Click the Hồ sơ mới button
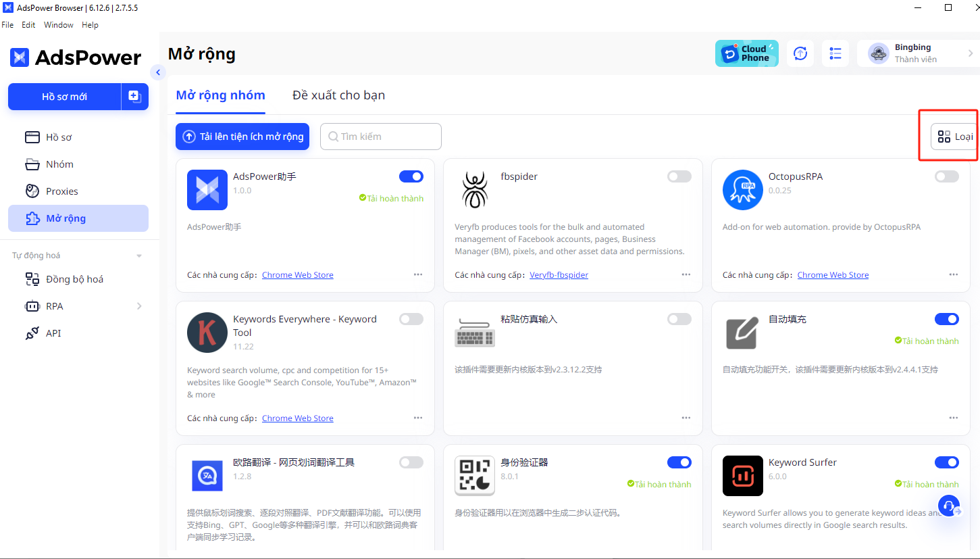 click(65, 97)
